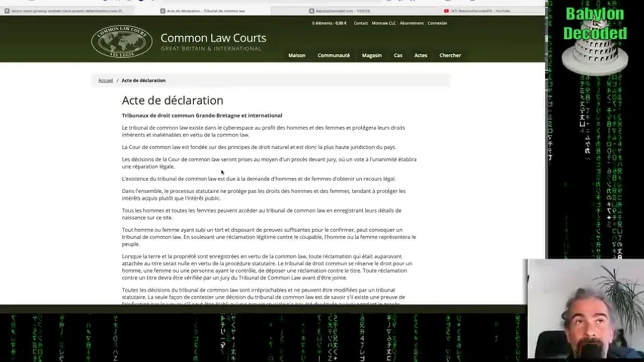Open the Communauté menu item
Viewport: 644px width, 362px height.
point(334,55)
